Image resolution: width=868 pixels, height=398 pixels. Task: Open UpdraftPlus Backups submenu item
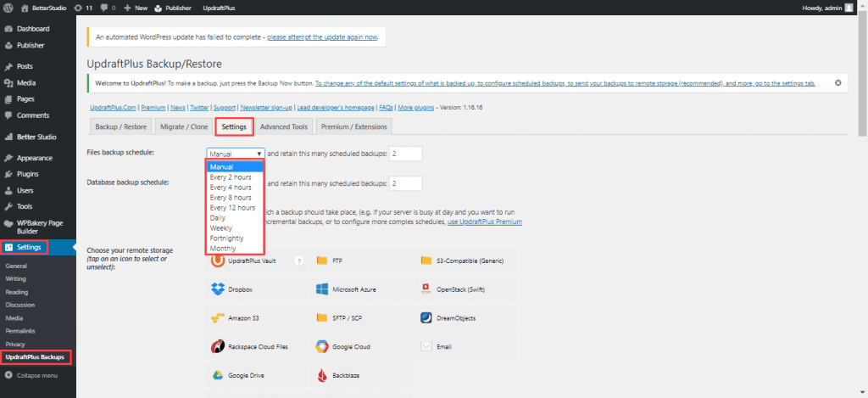click(34, 357)
